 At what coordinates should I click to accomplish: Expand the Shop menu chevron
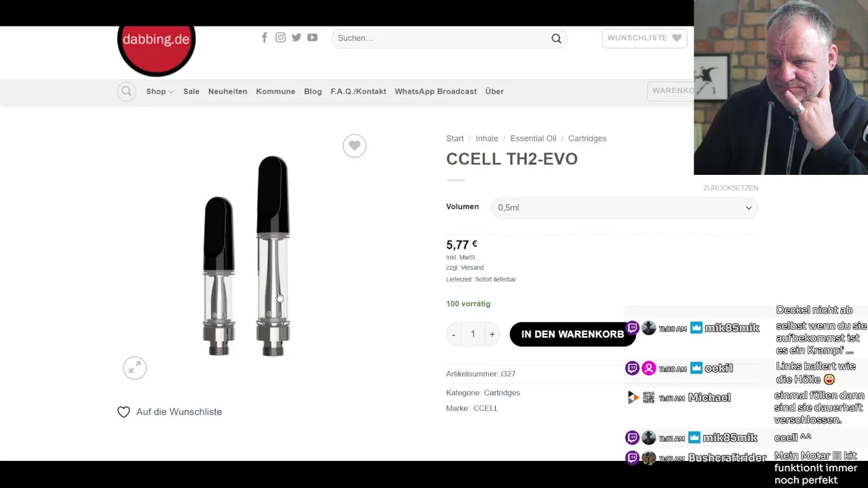pyautogui.click(x=171, y=91)
